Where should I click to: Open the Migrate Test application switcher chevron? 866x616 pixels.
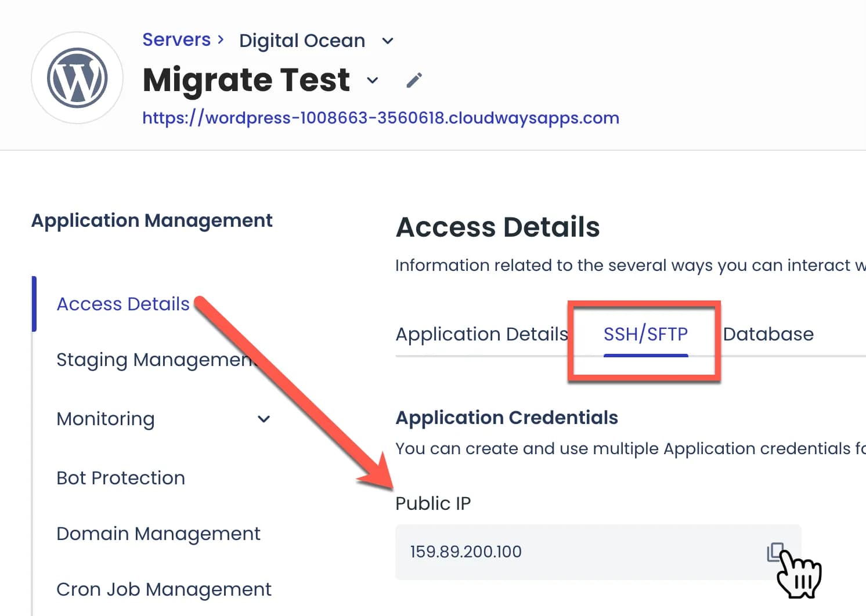click(373, 80)
